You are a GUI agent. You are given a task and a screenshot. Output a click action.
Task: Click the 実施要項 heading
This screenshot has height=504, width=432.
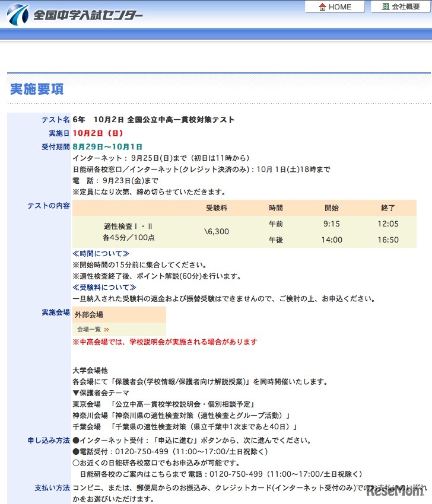tap(37, 89)
